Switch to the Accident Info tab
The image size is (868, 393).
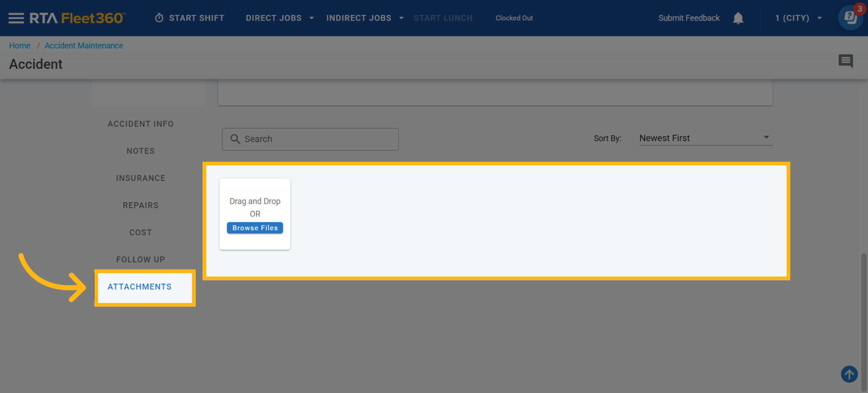(x=141, y=124)
